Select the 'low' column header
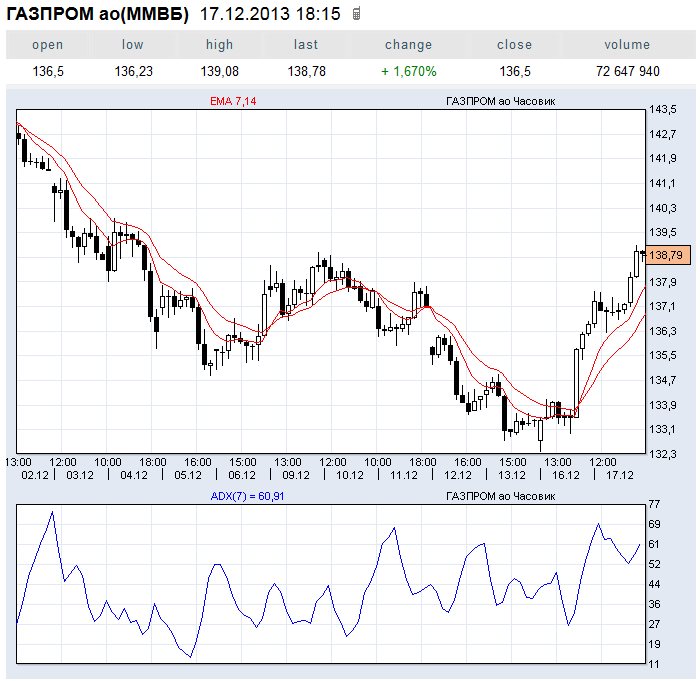This screenshot has width=700, height=681. tap(132, 45)
